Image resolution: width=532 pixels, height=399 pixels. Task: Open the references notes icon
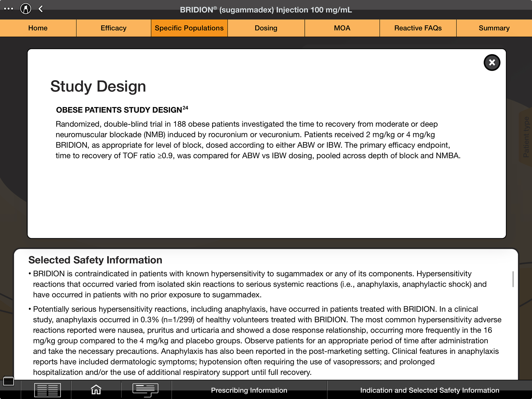[x=145, y=390]
